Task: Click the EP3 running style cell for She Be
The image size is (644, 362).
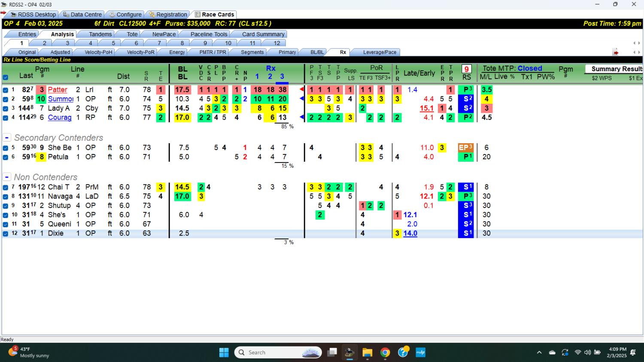Action: click(466, 148)
